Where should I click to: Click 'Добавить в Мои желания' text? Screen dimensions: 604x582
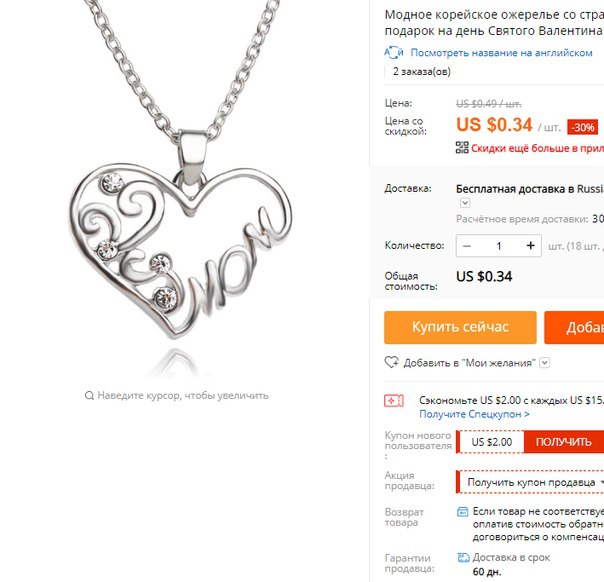(x=470, y=362)
